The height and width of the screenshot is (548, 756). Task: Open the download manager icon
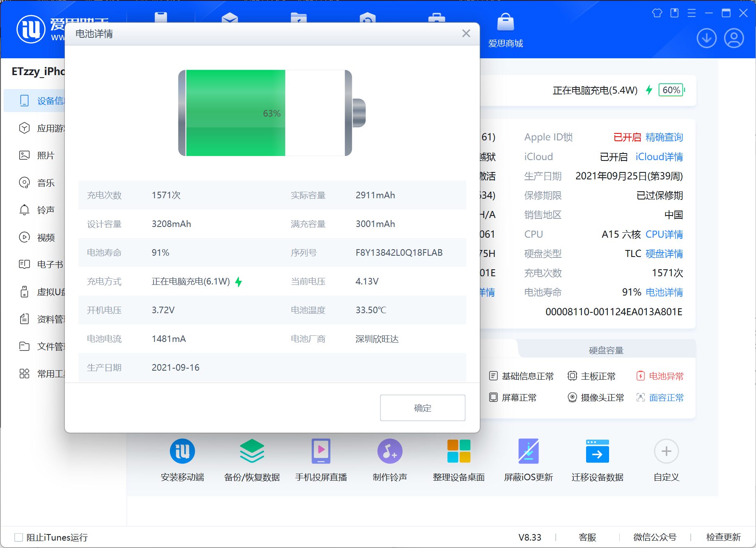(x=706, y=38)
